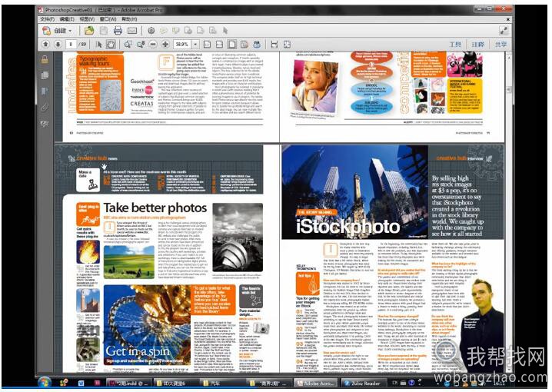Image resolution: width=552 pixels, height=392 pixels.
Task: Click the highlighted single page view icon
Action: 232,45
